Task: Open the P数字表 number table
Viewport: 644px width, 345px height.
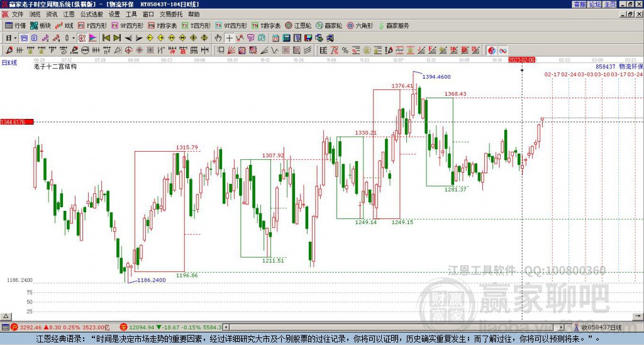Action: click(162, 25)
